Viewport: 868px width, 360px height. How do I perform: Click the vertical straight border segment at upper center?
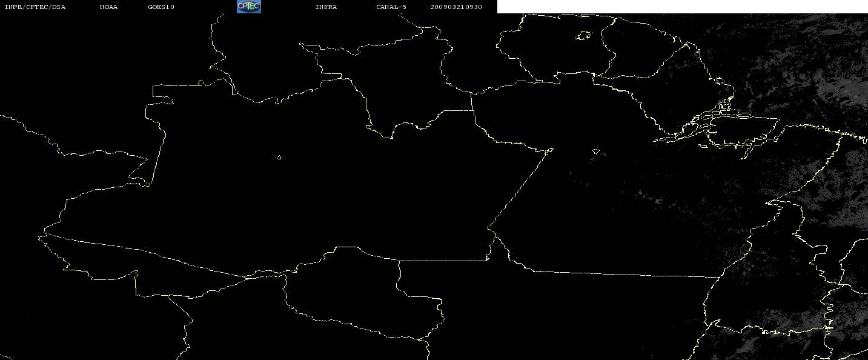(472, 102)
